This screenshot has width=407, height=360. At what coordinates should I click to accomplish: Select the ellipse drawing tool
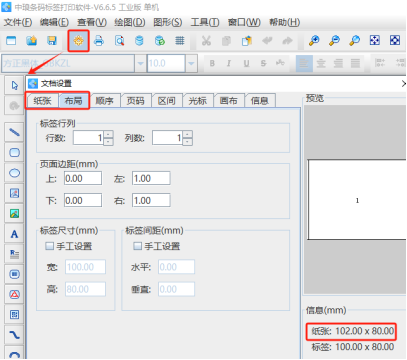click(14, 173)
